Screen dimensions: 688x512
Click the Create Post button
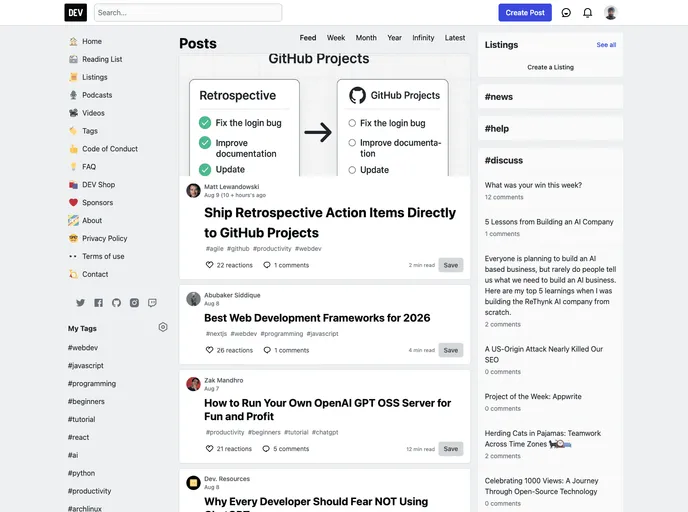[x=525, y=13]
